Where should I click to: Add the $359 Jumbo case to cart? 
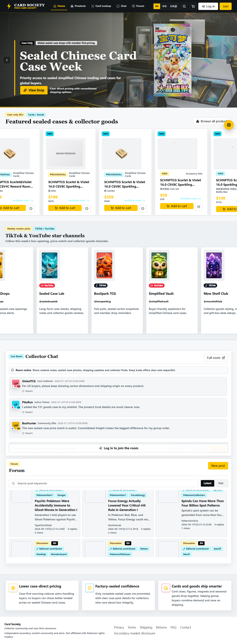pyautogui.click(x=121, y=208)
